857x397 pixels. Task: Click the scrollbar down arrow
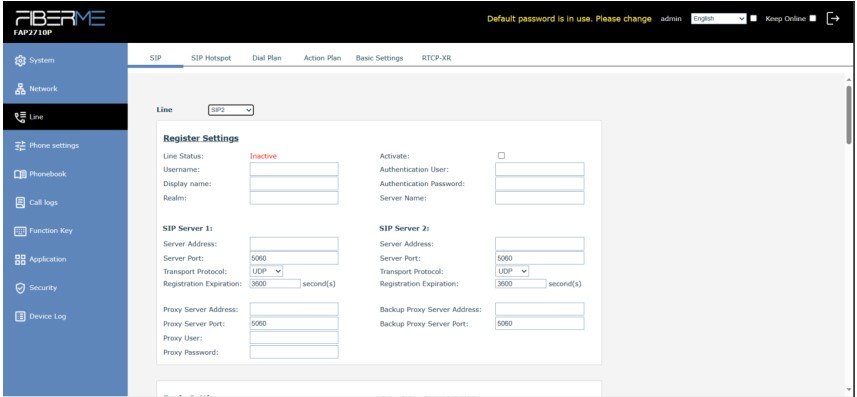(849, 390)
